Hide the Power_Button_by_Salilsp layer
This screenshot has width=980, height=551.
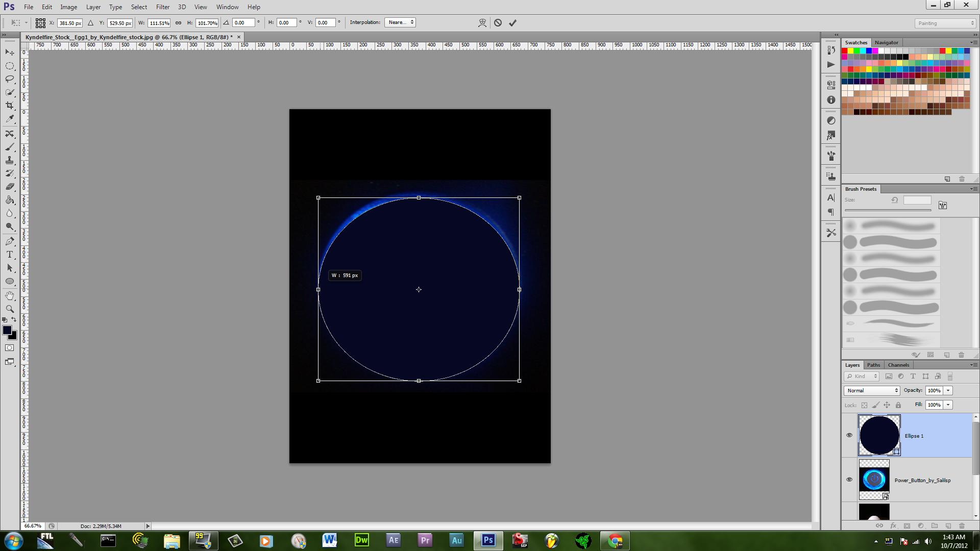tap(849, 480)
